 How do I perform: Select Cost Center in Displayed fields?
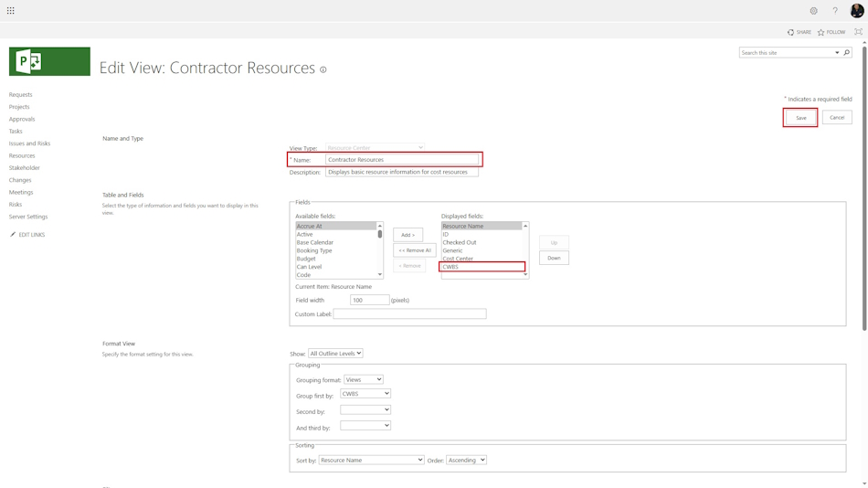(482, 259)
